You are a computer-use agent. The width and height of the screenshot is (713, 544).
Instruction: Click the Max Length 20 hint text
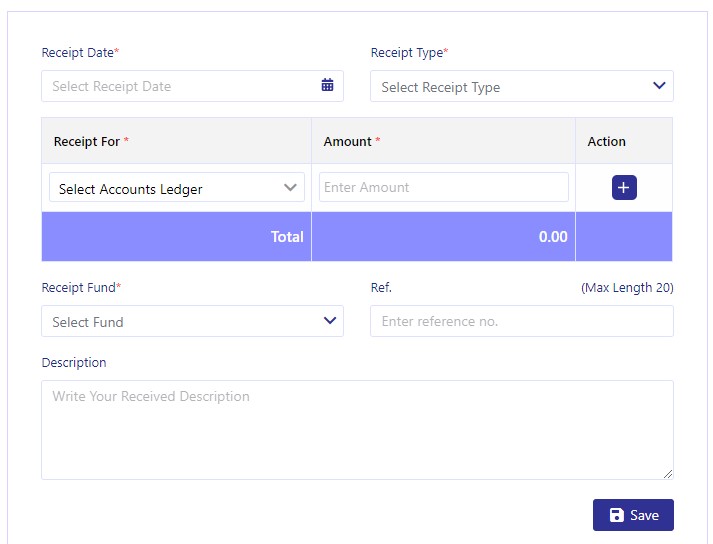coord(627,287)
